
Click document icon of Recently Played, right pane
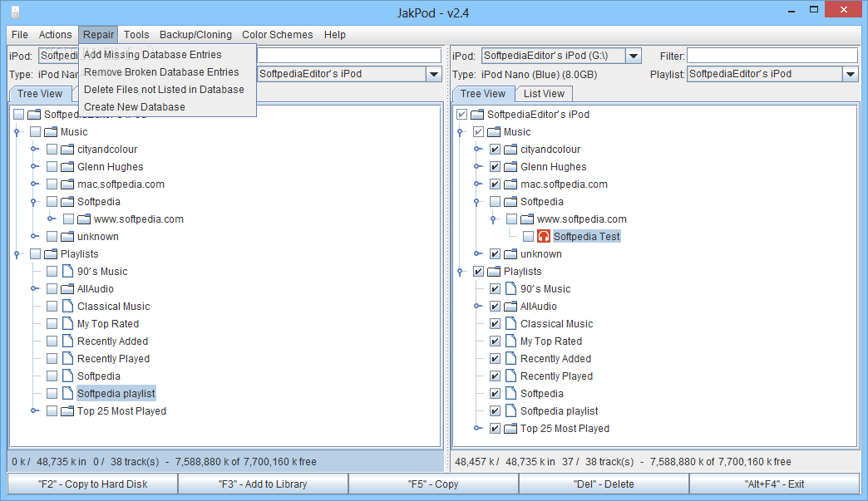coord(510,376)
